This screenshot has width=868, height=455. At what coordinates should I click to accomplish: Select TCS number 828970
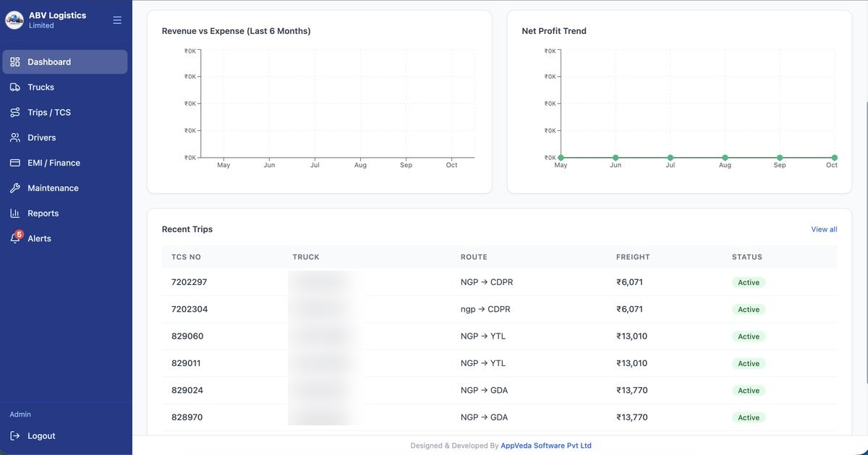click(187, 417)
